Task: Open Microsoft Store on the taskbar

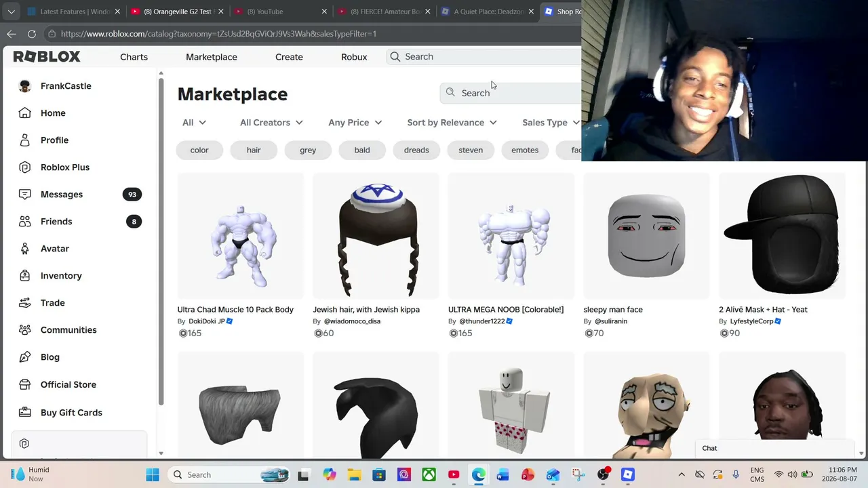Action: pos(378,474)
